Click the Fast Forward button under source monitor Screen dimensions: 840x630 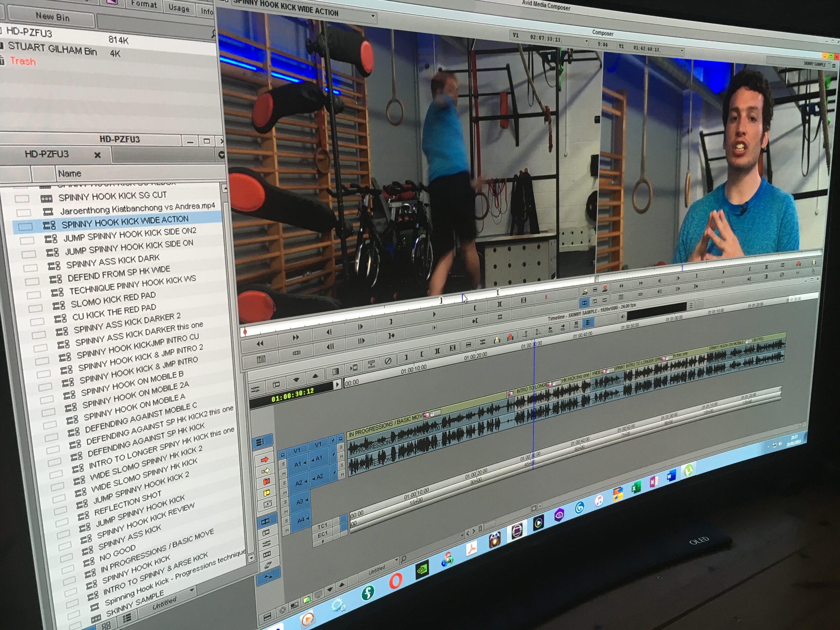295,338
